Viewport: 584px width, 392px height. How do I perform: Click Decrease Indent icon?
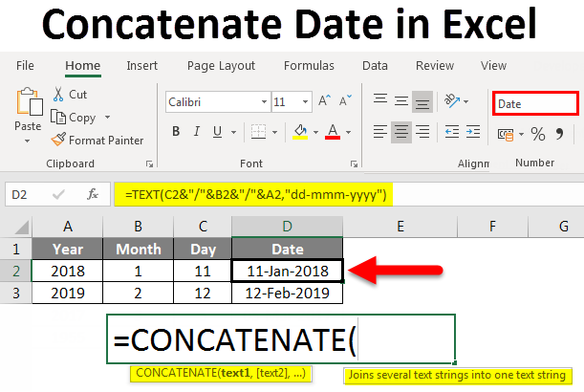click(x=452, y=132)
